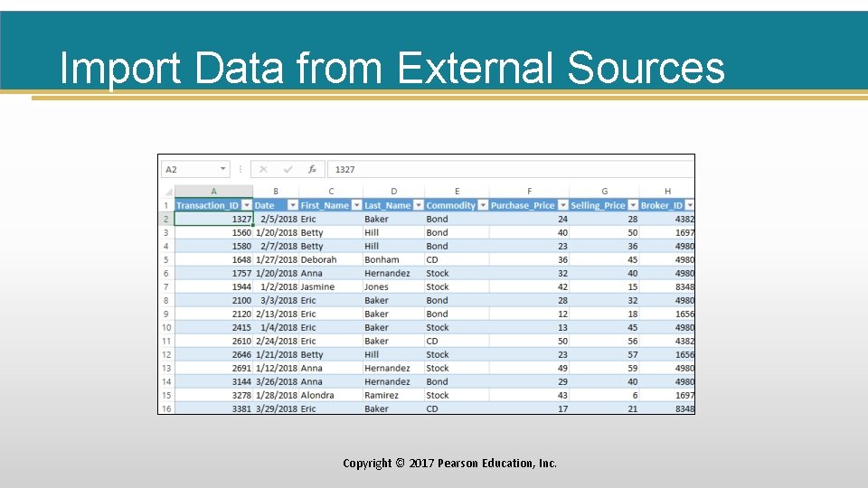Image resolution: width=868 pixels, height=488 pixels.
Task: Select column F header
Action: click(x=529, y=192)
